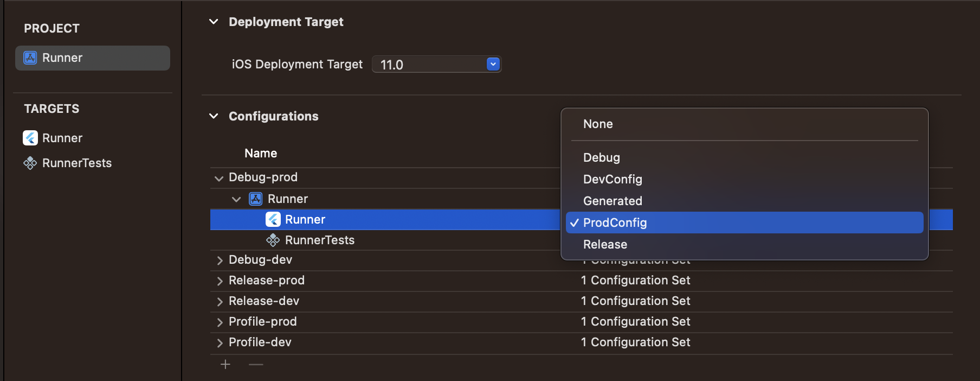Click blueprint icon of Runner under Debug-prod
980x381 pixels.
click(x=256, y=199)
